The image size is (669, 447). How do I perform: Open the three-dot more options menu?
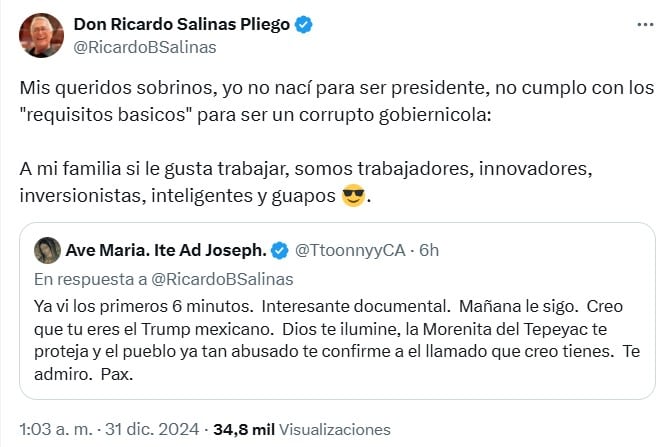642,24
